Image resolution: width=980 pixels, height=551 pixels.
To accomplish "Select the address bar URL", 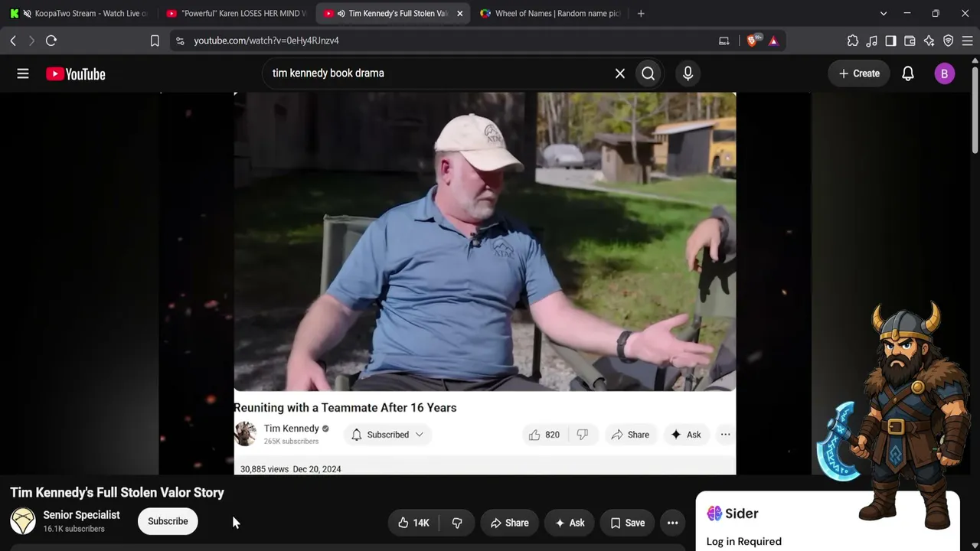I will click(266, 41).
